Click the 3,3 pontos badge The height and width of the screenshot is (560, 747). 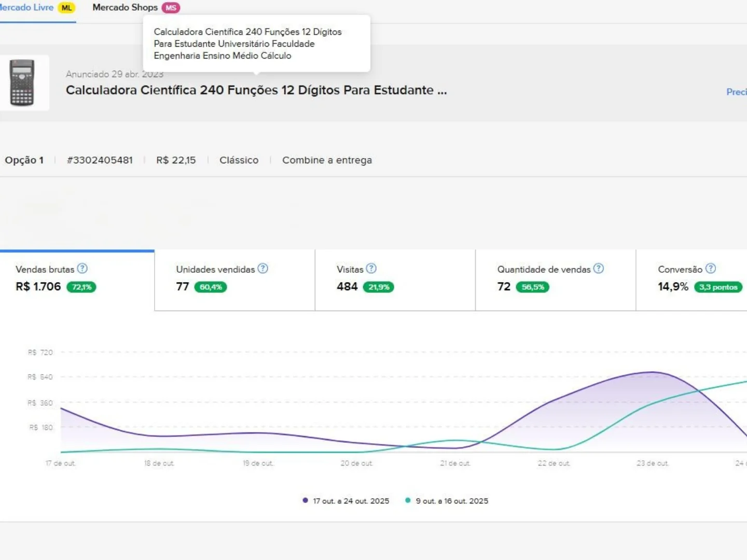pyautogui.click(x=718, y=287)
